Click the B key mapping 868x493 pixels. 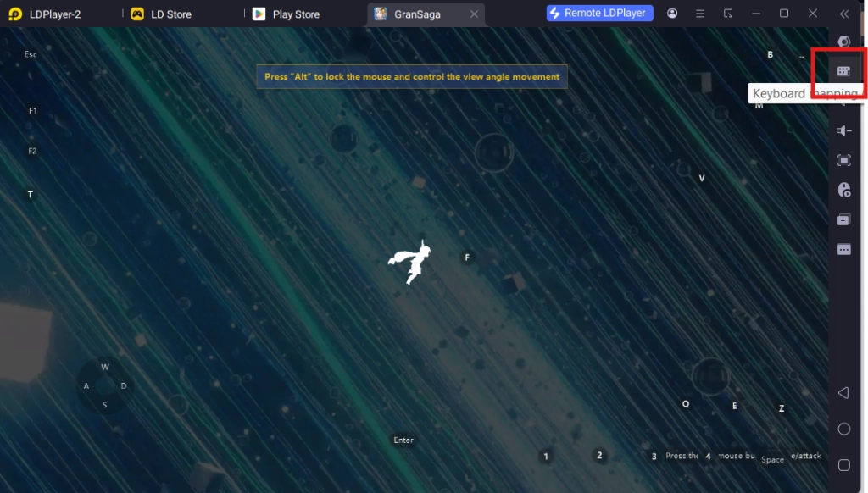click(770, 54)
